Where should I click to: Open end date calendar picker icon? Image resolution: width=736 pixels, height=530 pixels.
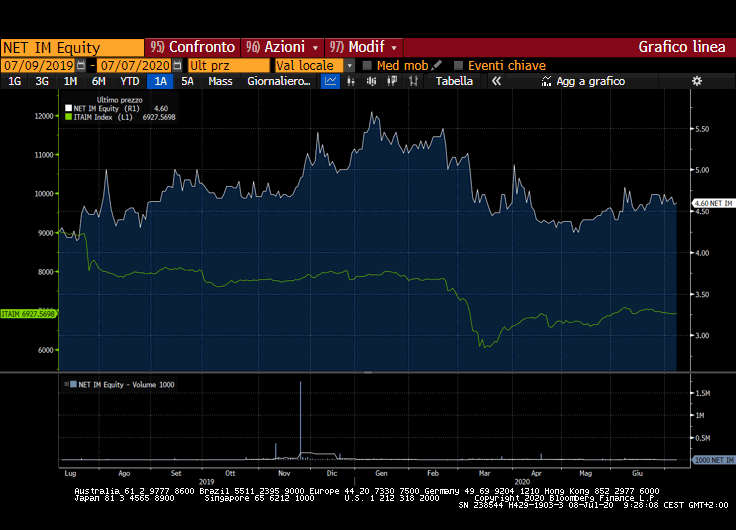pos(177,65)
